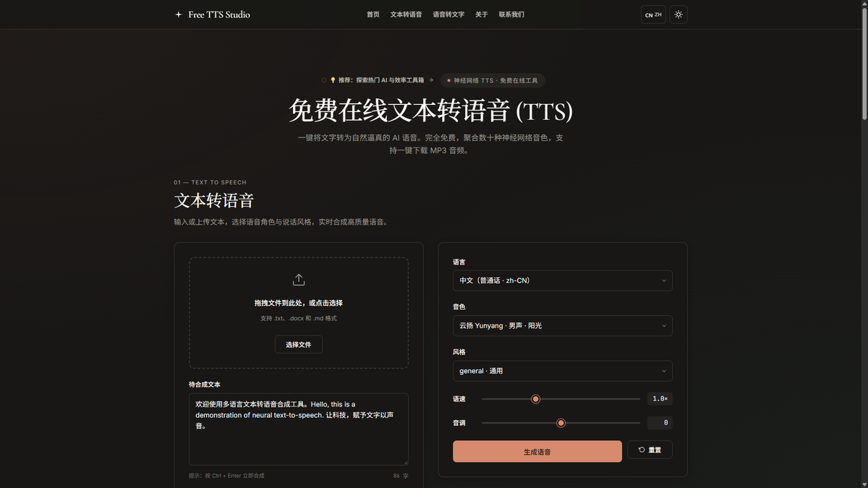Click inside the 待合成文本 text area
868x488 pixels.
point(299,429)
